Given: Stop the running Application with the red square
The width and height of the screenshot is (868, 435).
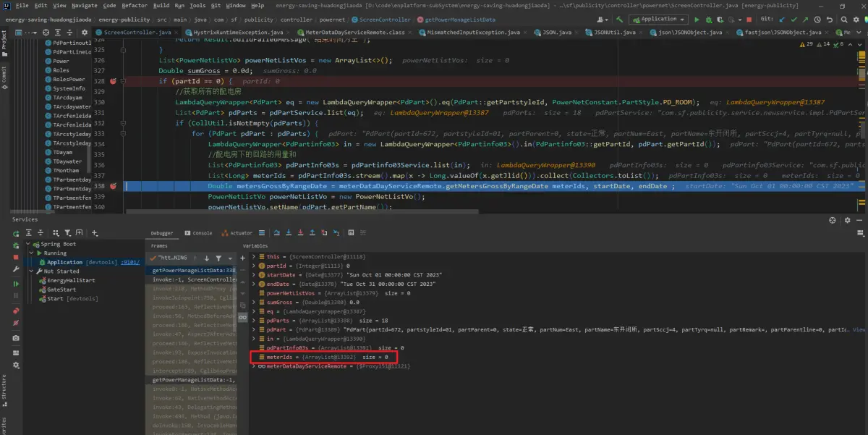Looking at the screenshot, I should point(16,257).
